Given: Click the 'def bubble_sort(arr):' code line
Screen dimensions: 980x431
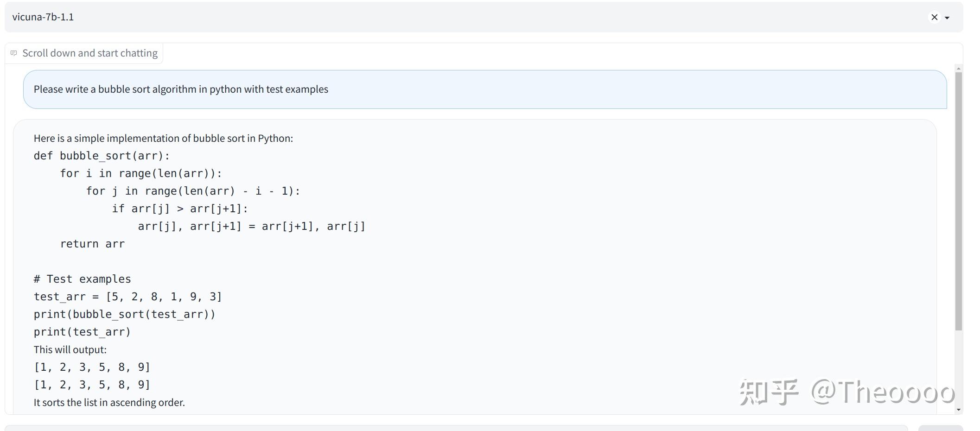Looking at the screenshot, I should (102, 156).
